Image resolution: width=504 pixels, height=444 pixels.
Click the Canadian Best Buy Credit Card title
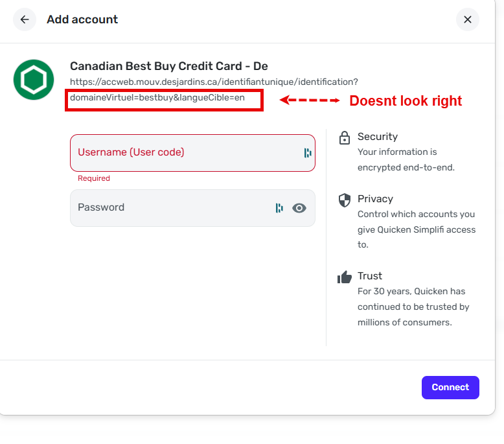pyautogui.click(x=168, y=66)
